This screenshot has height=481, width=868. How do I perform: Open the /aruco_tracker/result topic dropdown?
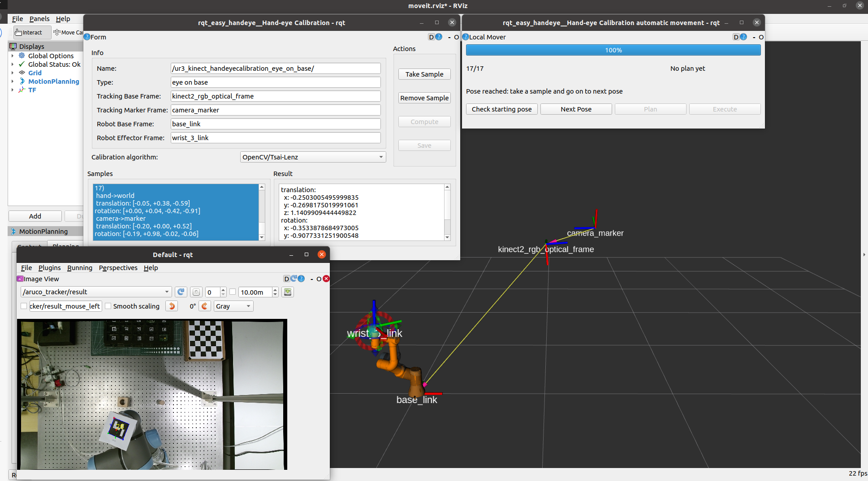tap(96, 292)
